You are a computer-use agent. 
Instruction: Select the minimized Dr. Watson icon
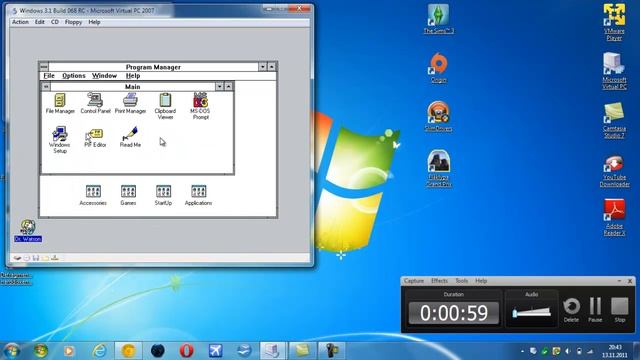(28, 231)
